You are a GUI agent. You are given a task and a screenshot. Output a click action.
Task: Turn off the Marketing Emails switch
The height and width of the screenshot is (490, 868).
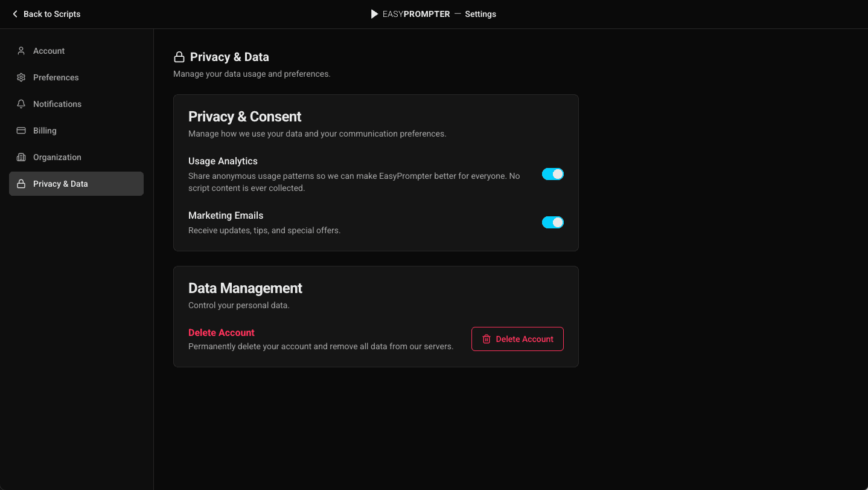(x=552, y=222)
